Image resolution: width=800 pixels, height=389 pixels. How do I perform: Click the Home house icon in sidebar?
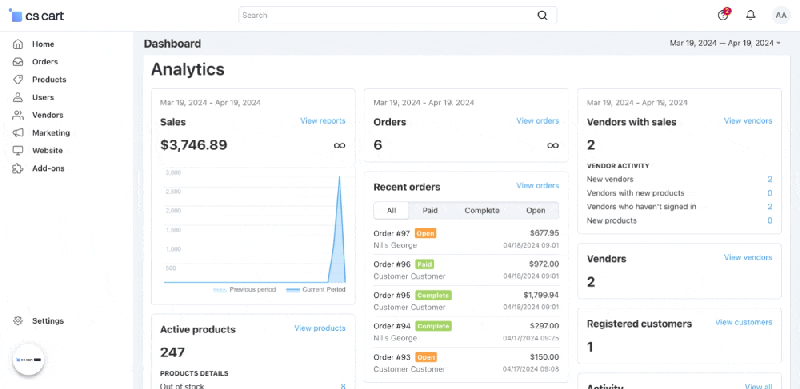18,44
